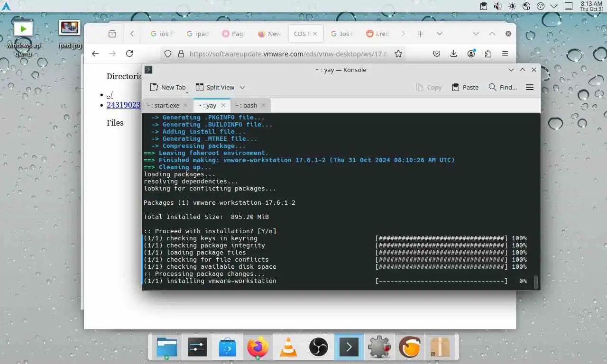This screenshot has width=607, height=364.
Task: Click the Firefox back arrow
Action: 95,54
